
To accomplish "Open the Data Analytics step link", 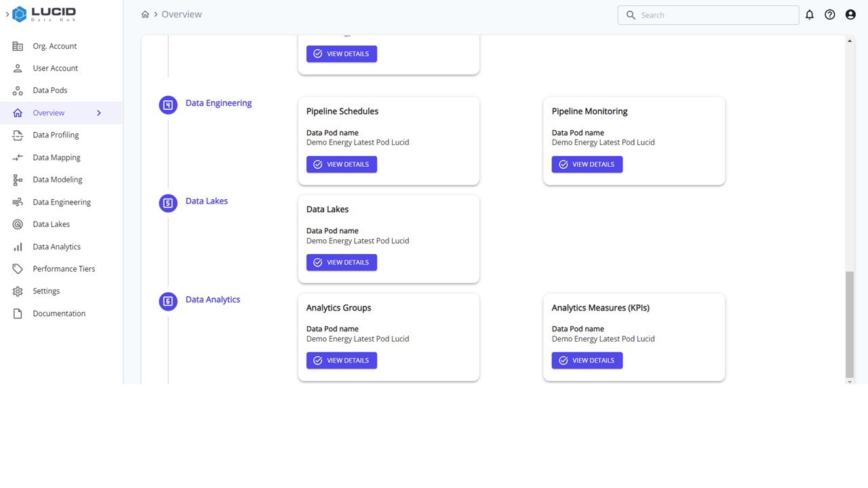I will tap(213, 300).
